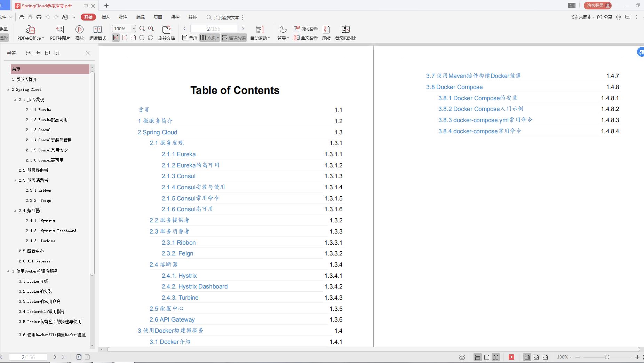Open the 插入 ribbon tab
The width and height of the screenshot is (644, 363).
pyautogui.click(x=105, y=17)
